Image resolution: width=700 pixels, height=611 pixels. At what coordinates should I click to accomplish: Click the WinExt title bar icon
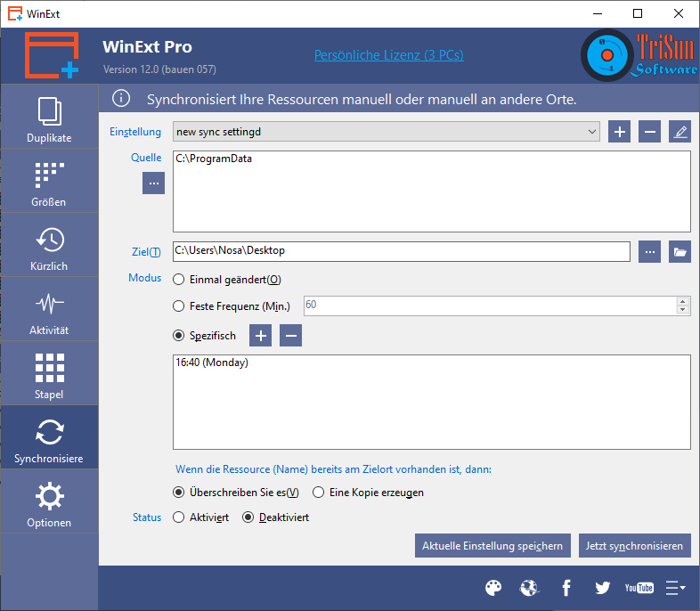(x=15, y=13)
